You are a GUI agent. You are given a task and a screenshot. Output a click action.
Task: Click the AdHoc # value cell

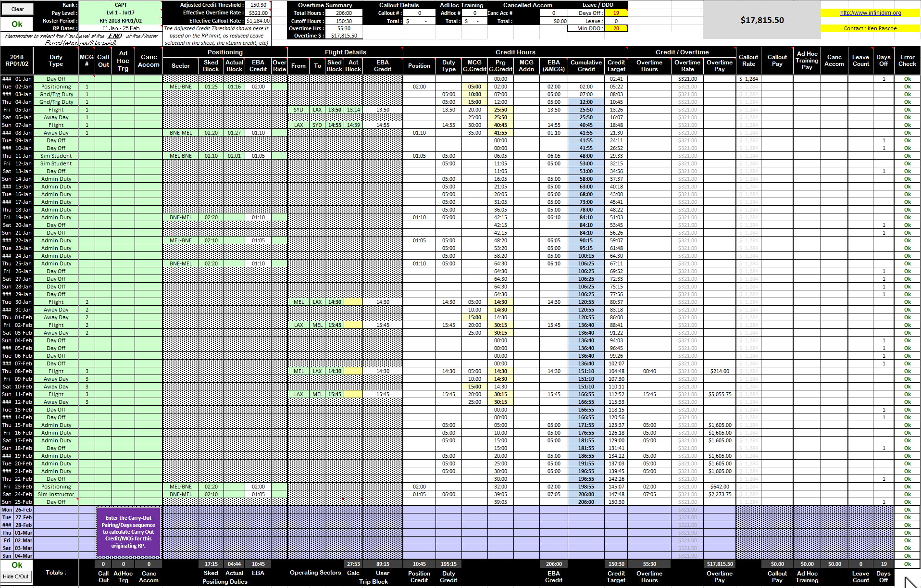pos(475,13)
